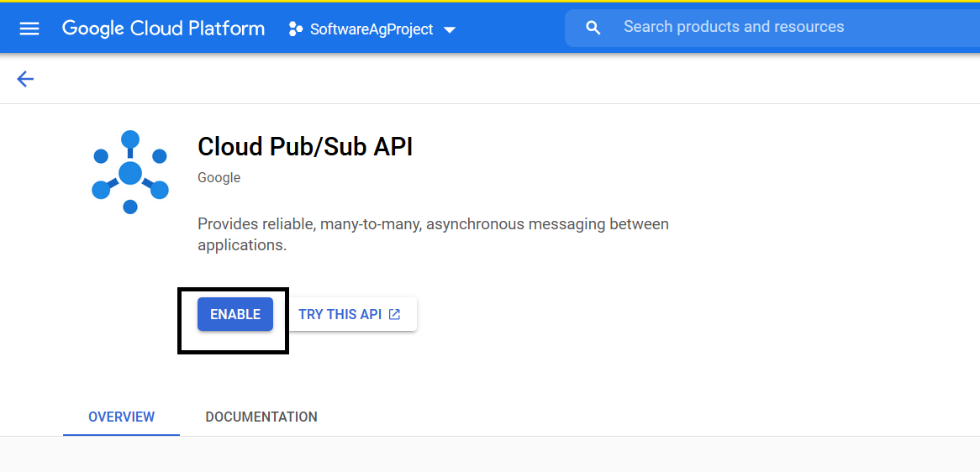980x472 pixels.
Task: Click the external link icon in TRY THIS API
Action: tap(394, 314)
